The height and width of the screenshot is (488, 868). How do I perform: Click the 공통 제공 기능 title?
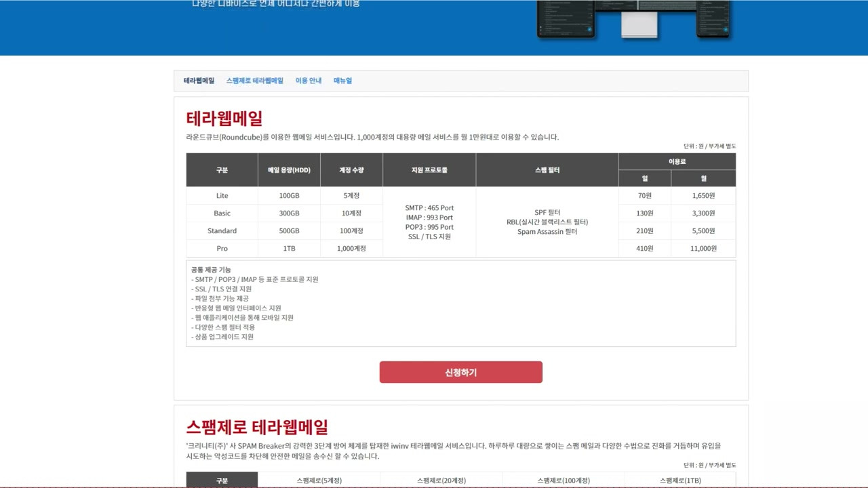coord(211,270)
